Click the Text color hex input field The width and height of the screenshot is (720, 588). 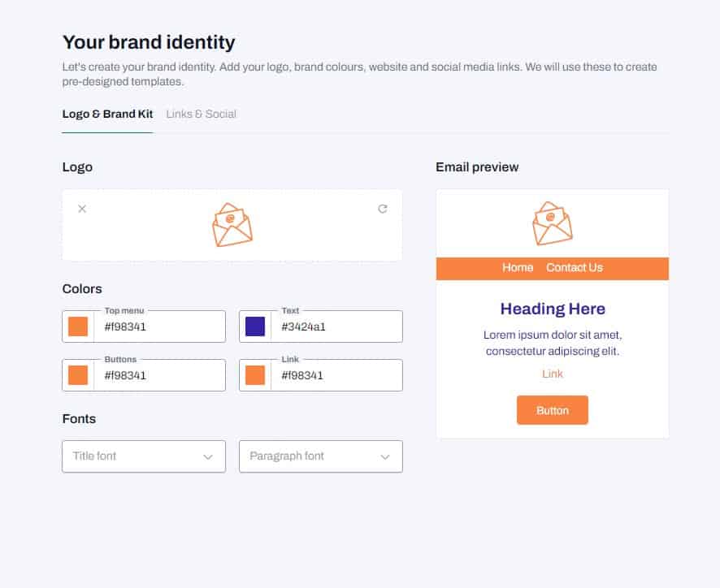[x=336, y=326]
